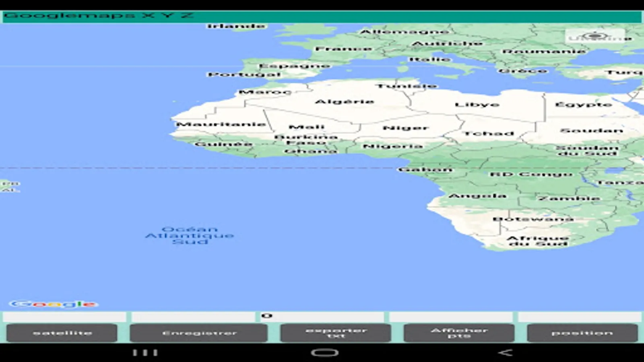Click the Tchad label
This screenshot has width=644, height=362.
click(x=489, y=133)
